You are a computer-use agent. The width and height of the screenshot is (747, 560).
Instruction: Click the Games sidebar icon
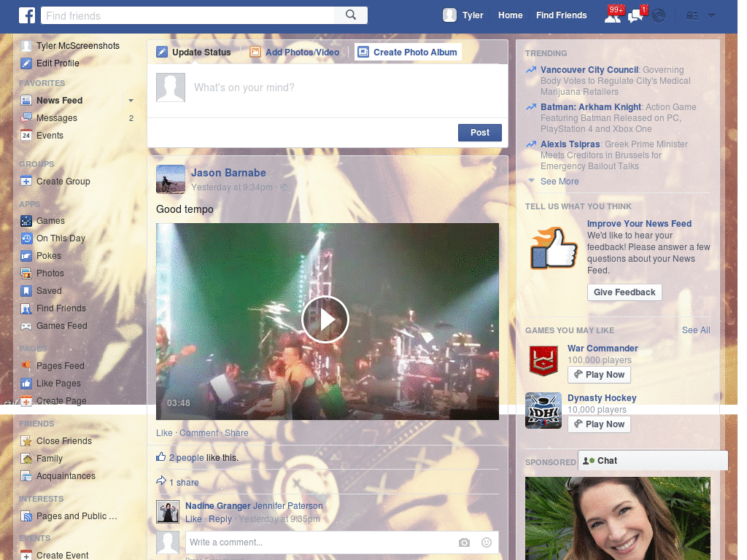click(27, 221)
